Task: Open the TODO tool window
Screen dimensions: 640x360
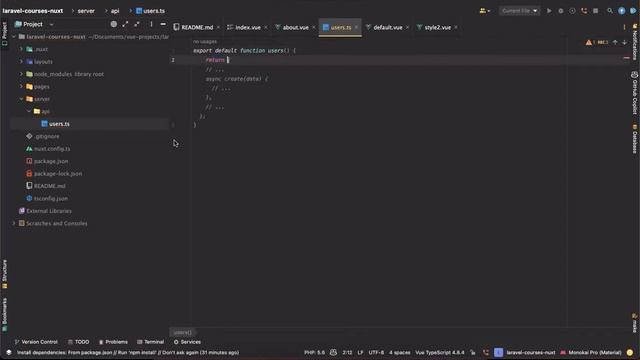Action: click(78, 342)
